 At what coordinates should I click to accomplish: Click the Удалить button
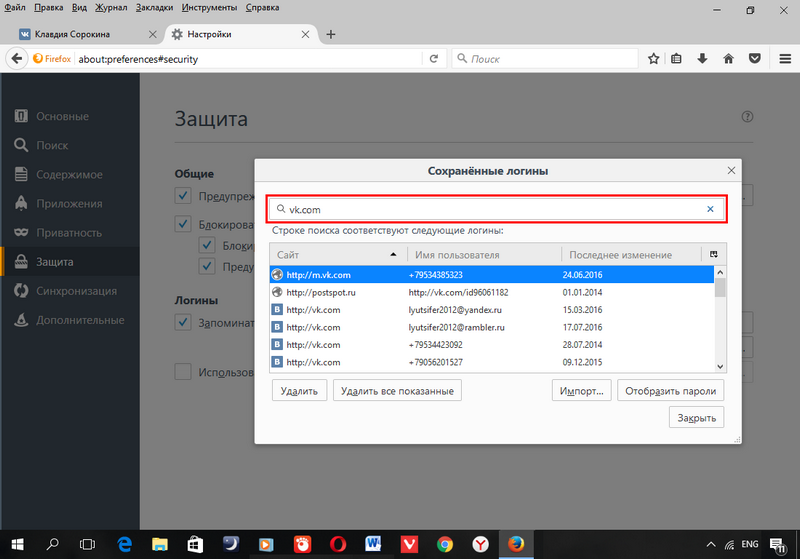[299, 391]
